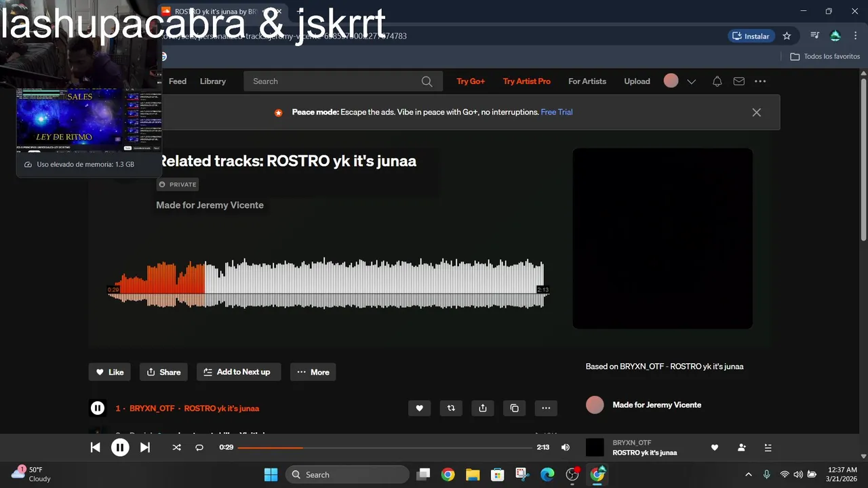Pause playback in the bottom player bar

point(120,447)
